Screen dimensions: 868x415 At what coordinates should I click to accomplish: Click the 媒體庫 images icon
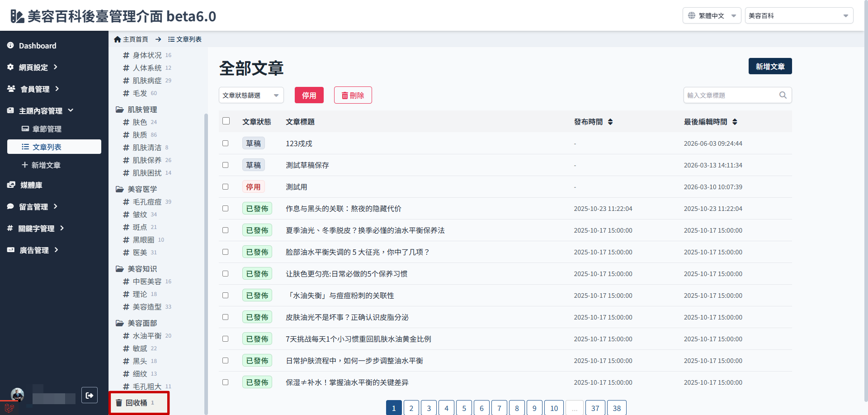11,185
